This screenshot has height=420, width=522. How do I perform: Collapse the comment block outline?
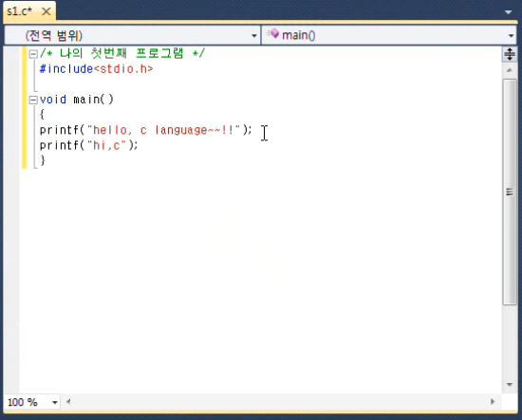click(x=33, y=54)
